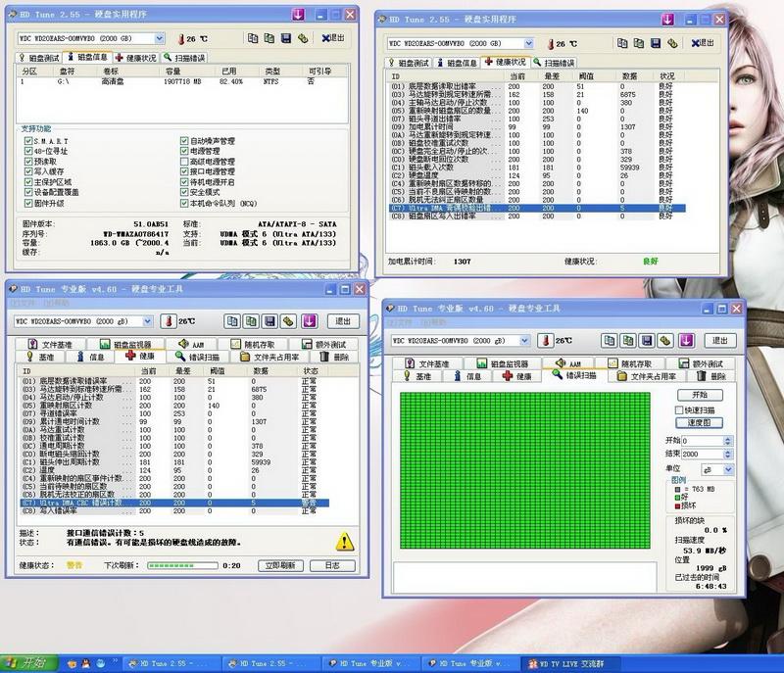
Task: Toggle the 自动噪声管理 checkbox
Action: pos(184,141)
